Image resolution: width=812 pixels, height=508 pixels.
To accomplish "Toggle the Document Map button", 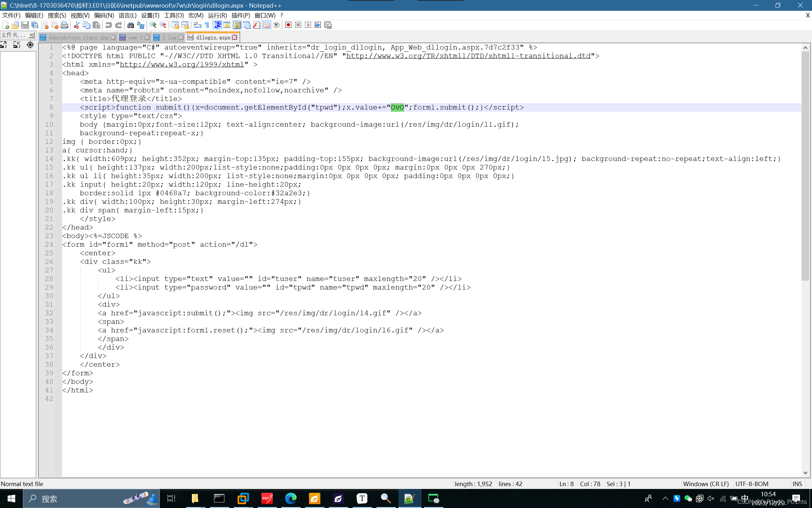I will tap(237, 25).
